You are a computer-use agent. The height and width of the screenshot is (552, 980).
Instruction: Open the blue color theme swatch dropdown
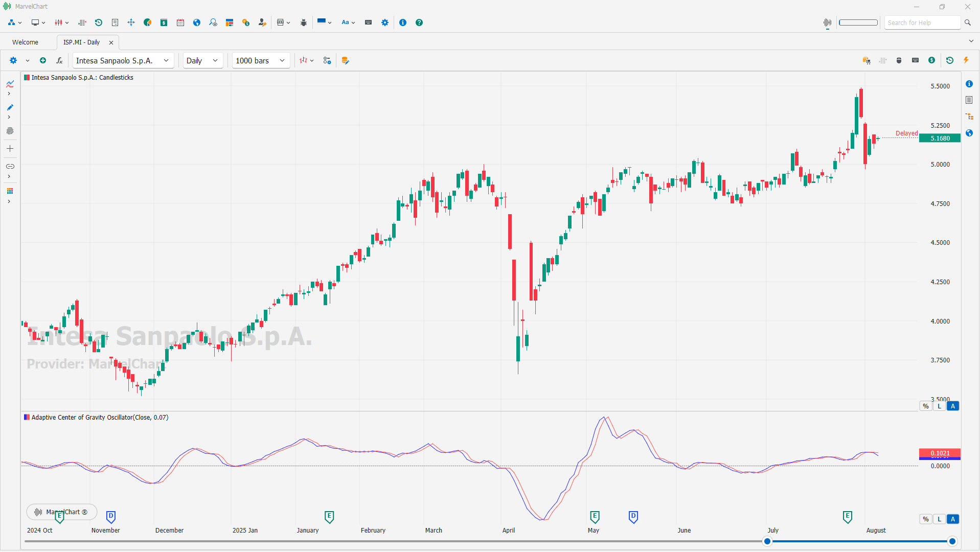[x=325, y=22]
